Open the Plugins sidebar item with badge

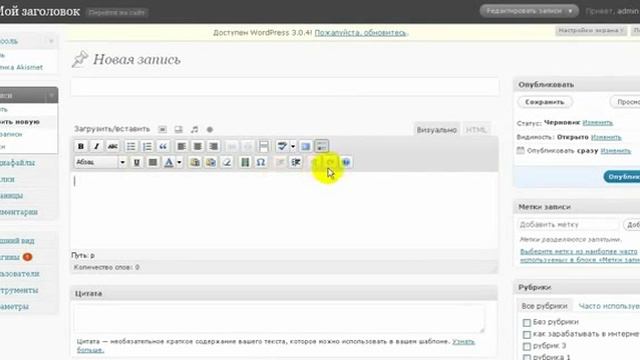(16, 257)
